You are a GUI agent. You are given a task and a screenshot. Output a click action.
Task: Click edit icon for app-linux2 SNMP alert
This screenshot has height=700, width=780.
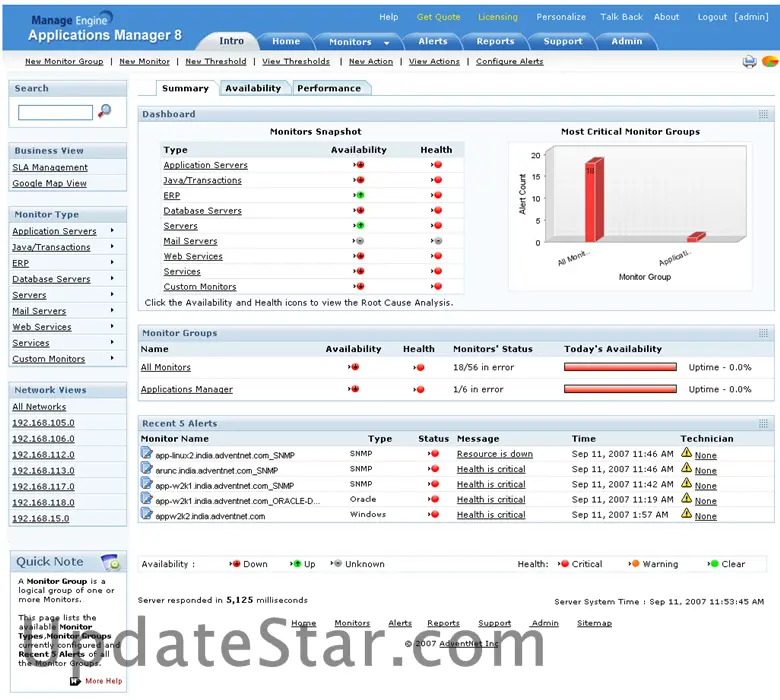pyautogui.click(x=146, y=453)
